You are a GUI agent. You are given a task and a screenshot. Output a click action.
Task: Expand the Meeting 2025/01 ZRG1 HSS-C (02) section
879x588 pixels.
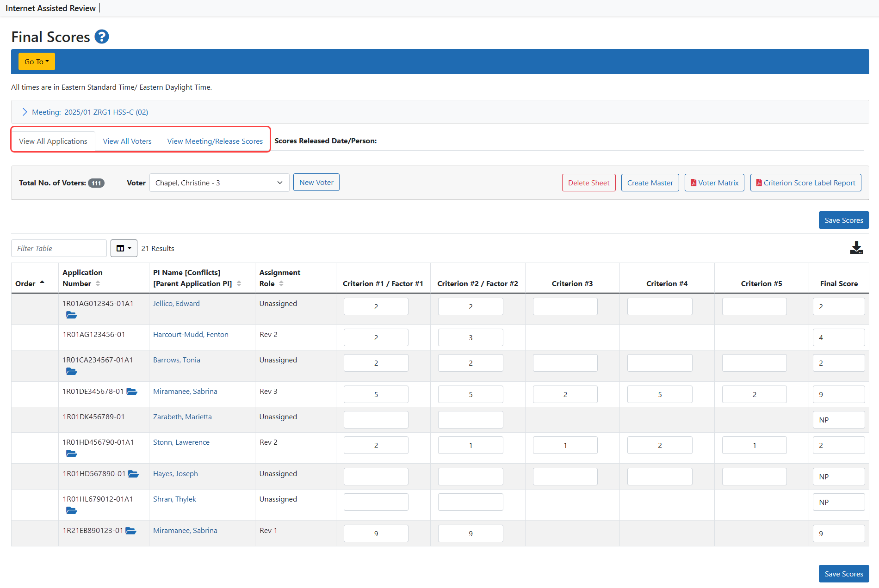pos(85,112)
